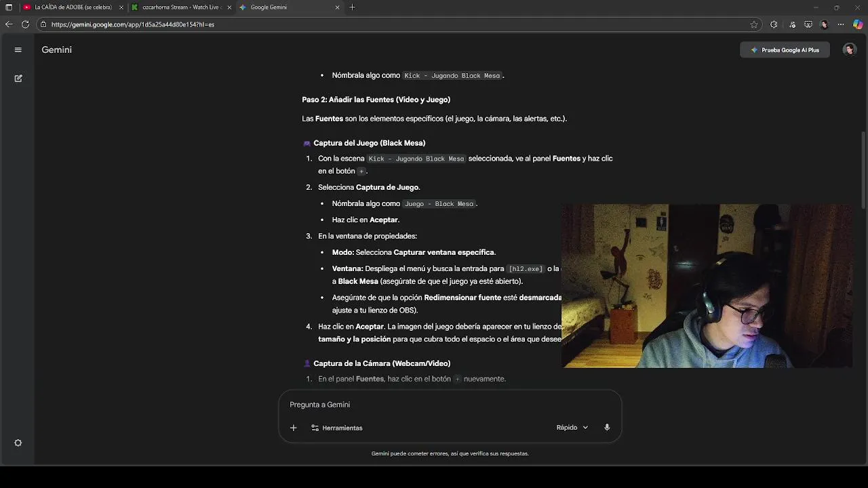Image resolution: width=868 pixels, height=488 pixels.
Task: Open Herramientas tools menu
Action: click(x=337, y=428)
